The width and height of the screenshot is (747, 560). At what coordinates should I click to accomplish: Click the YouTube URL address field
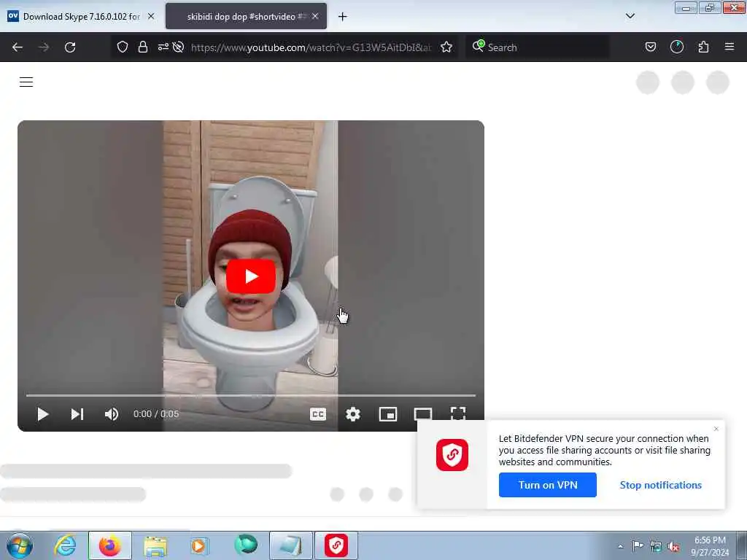311,47
